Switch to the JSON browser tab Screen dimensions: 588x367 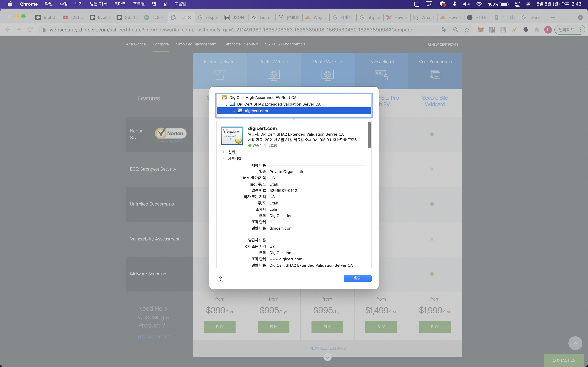235,17
